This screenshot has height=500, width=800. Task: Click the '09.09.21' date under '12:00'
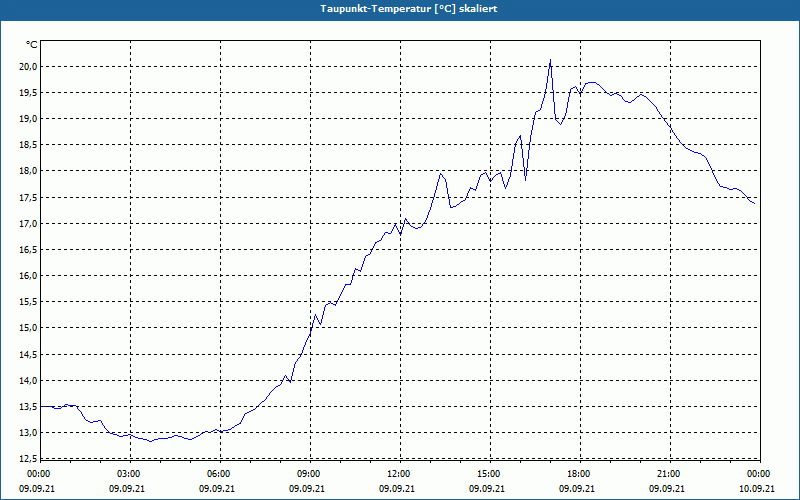coord(397,489)
